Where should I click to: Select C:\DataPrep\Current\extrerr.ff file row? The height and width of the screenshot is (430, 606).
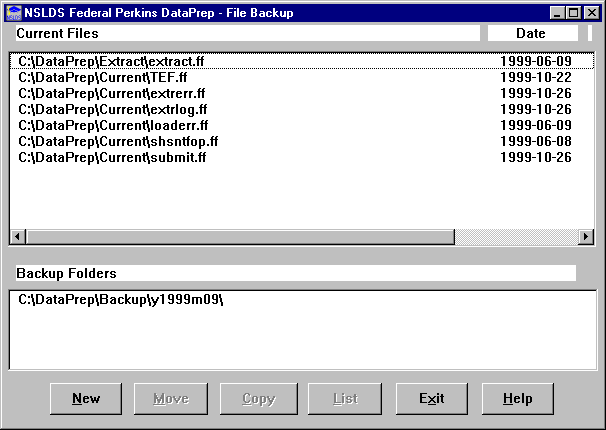(302, 93)
